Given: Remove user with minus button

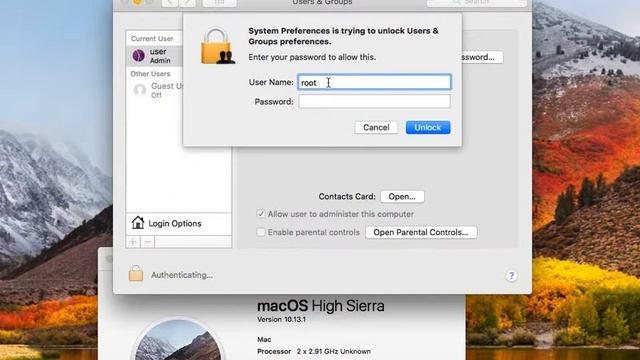Looking at the screenshot, I should [x=148, y=242].
